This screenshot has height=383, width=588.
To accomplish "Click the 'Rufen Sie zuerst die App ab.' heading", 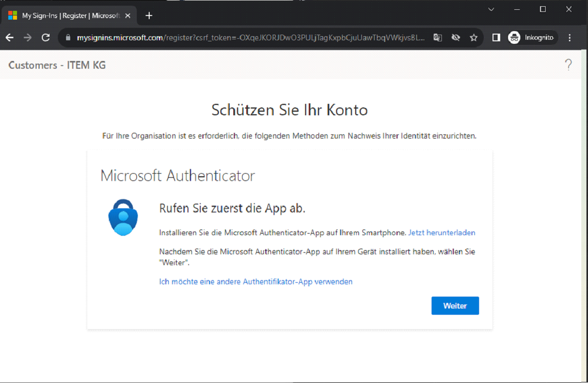I will (x=232, y=208).
